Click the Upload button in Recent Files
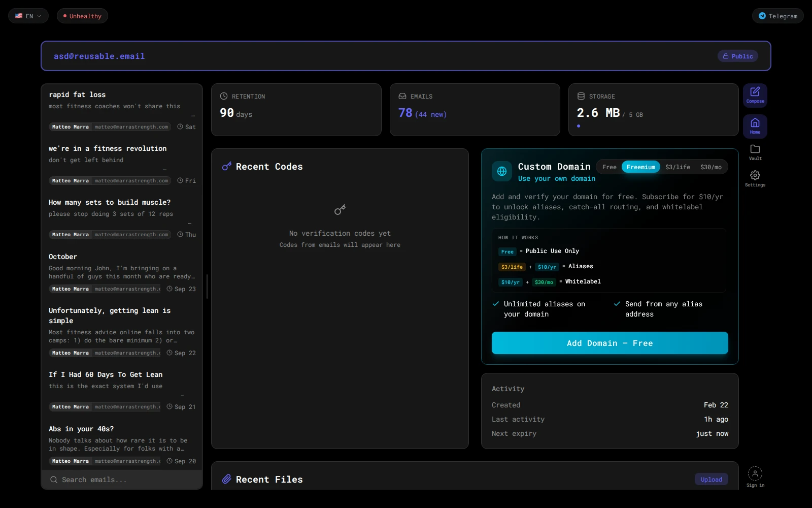The image size is (812, 508). (711, 479)
